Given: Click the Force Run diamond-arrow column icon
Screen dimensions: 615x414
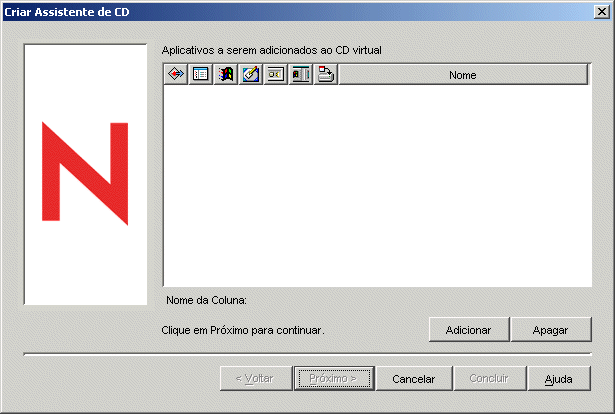Looking at the screenshot, I should [176, 74].
